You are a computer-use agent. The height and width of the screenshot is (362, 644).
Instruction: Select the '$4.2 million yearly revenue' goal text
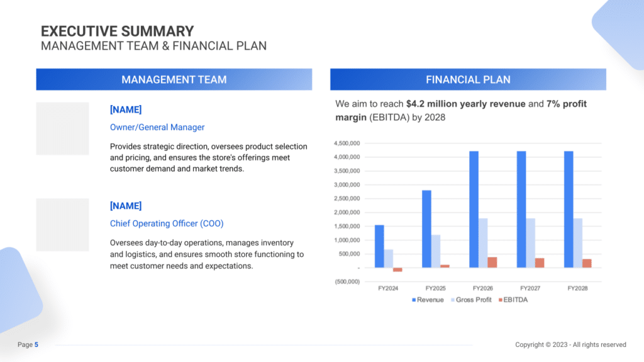[466, 104]
